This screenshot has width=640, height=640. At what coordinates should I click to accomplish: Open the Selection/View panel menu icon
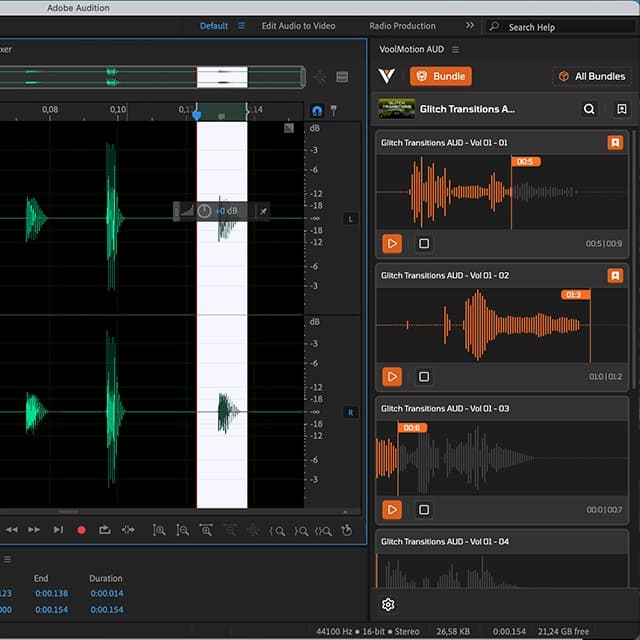click(7, 559)
